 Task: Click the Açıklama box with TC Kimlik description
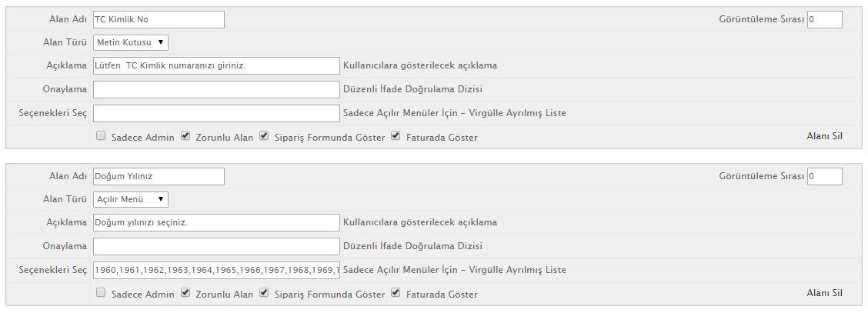point(216,65)
